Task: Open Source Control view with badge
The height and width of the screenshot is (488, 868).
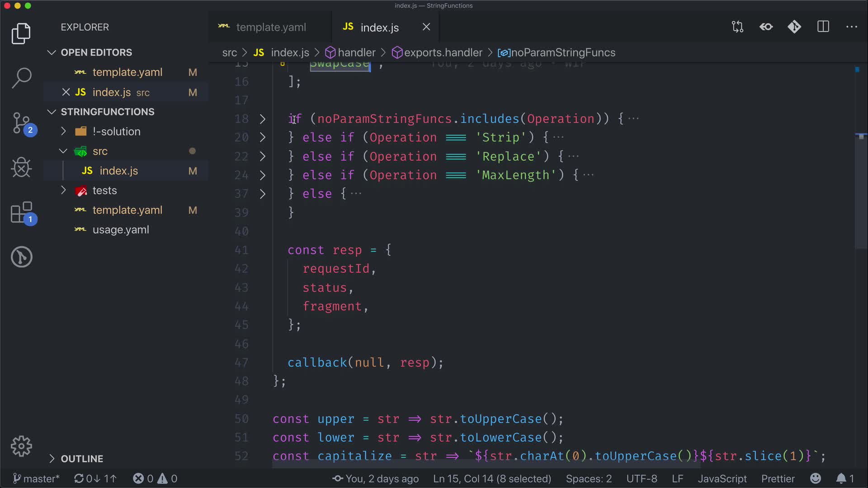Action: tap(21, 123)
